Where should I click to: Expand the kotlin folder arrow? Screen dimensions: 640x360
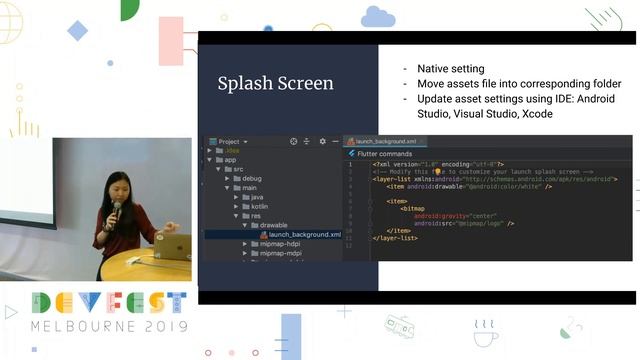[236, 207]
